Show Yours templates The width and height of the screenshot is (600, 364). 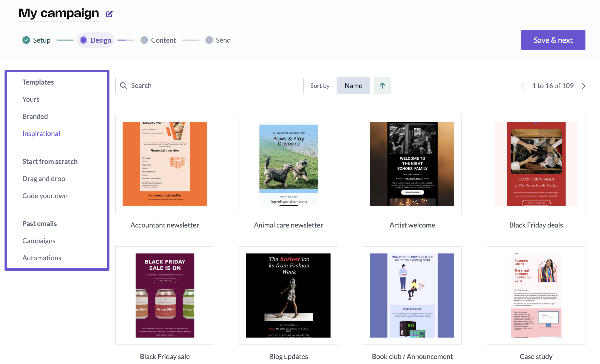[31, 99]
